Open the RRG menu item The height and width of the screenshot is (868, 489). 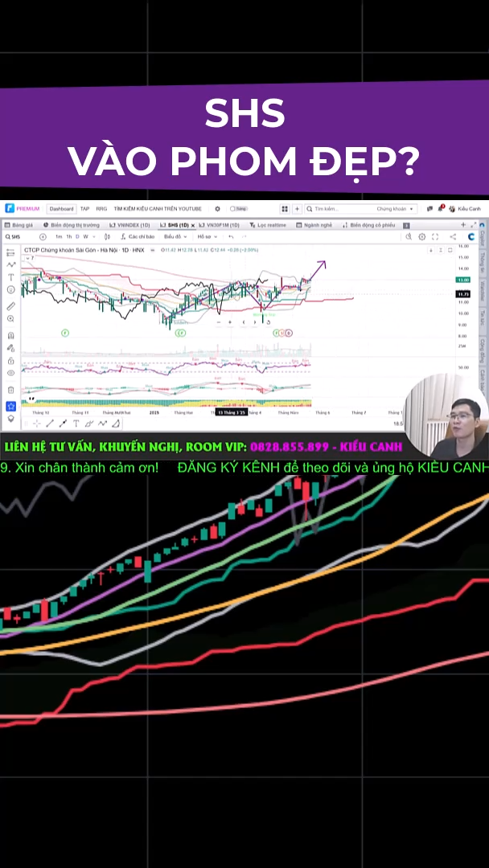(101, 209)
